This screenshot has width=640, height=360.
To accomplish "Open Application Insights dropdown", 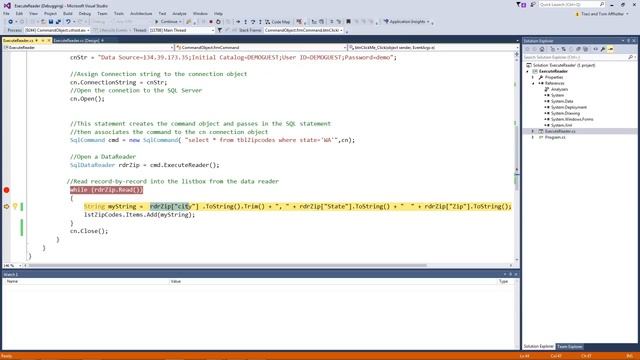I will 407,22.
